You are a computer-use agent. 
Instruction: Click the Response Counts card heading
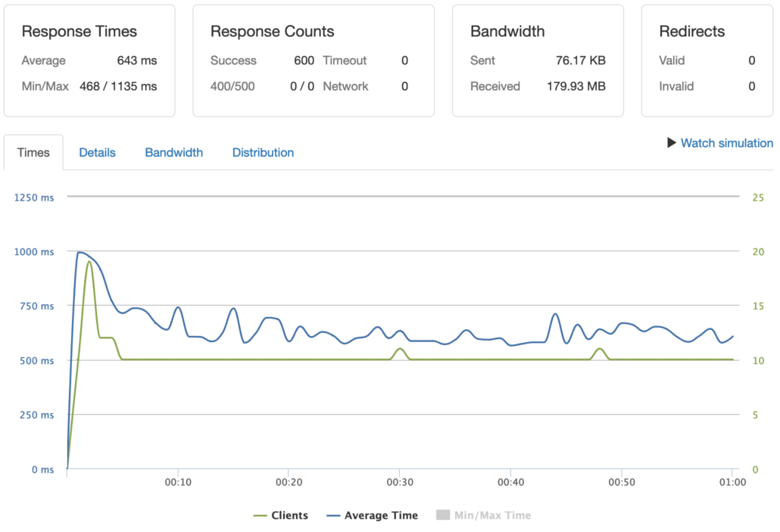(272, 32)
